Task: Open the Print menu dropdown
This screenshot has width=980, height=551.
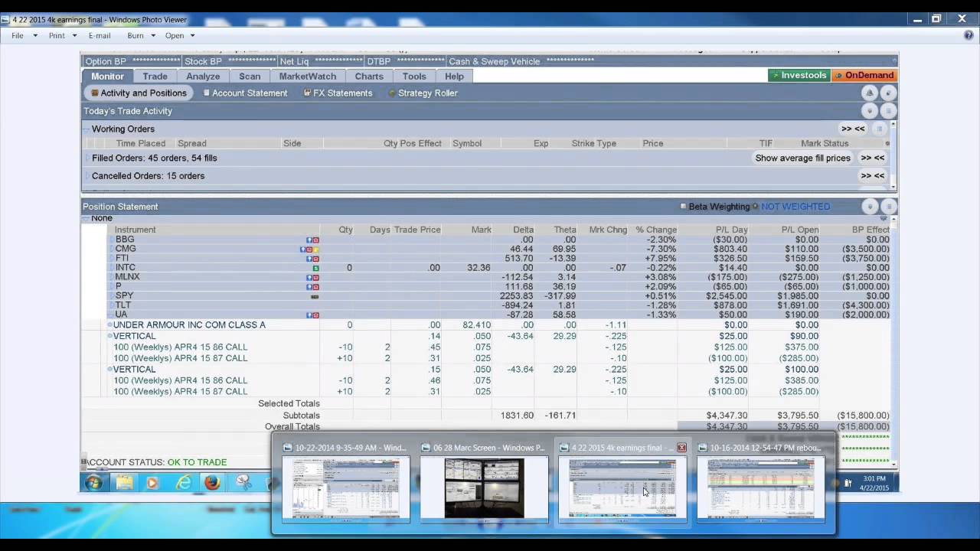Action: click(x=63, y=35)
